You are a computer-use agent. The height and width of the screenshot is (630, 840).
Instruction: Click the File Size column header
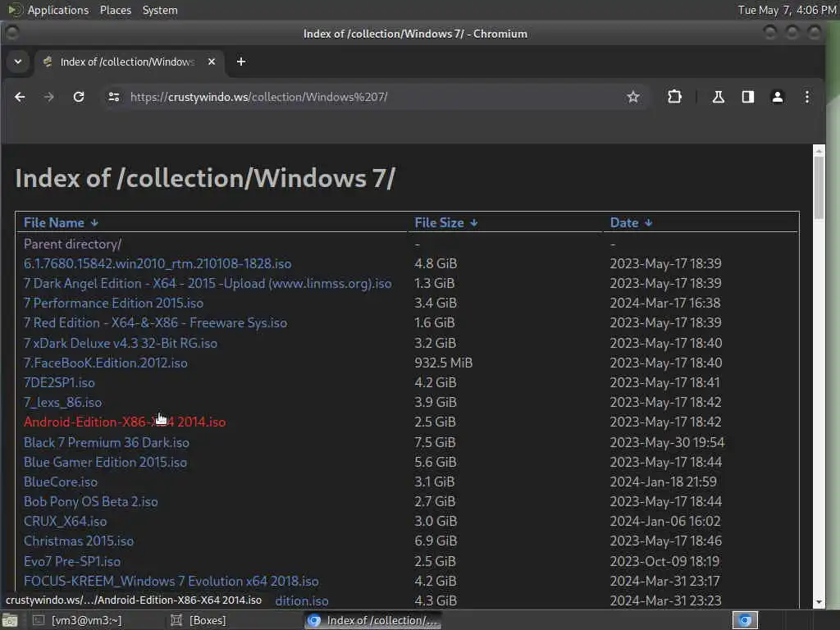click(440, 223)
